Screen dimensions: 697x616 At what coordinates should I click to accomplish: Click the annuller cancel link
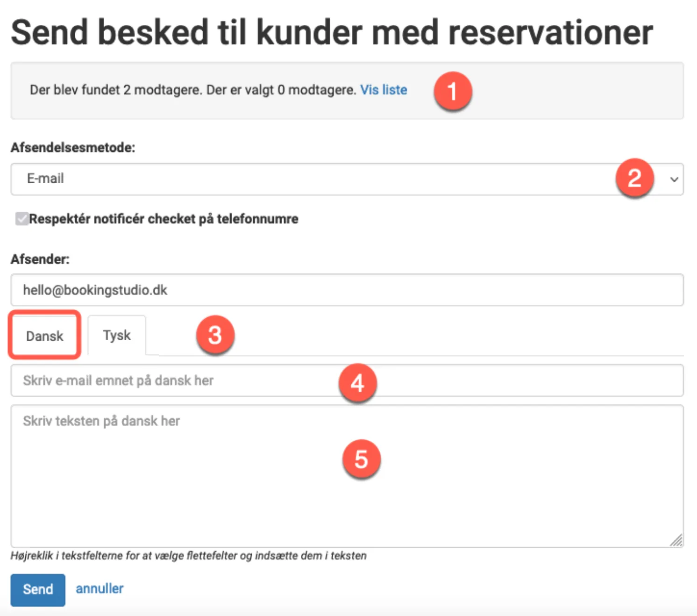[100, 588]
